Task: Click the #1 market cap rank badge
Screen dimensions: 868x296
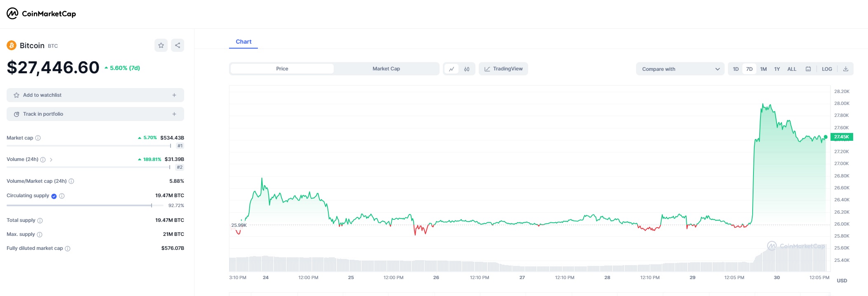Action: pos(180,146)
